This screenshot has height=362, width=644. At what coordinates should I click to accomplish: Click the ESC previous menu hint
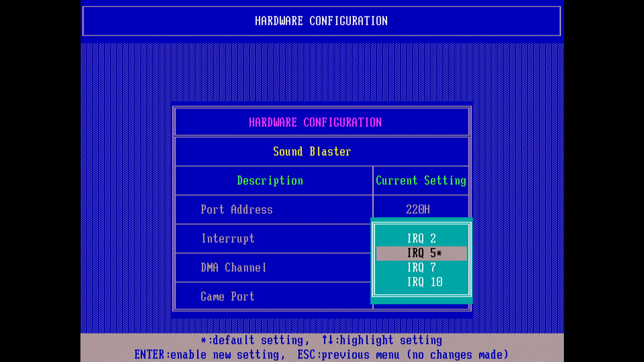point(402,355)
